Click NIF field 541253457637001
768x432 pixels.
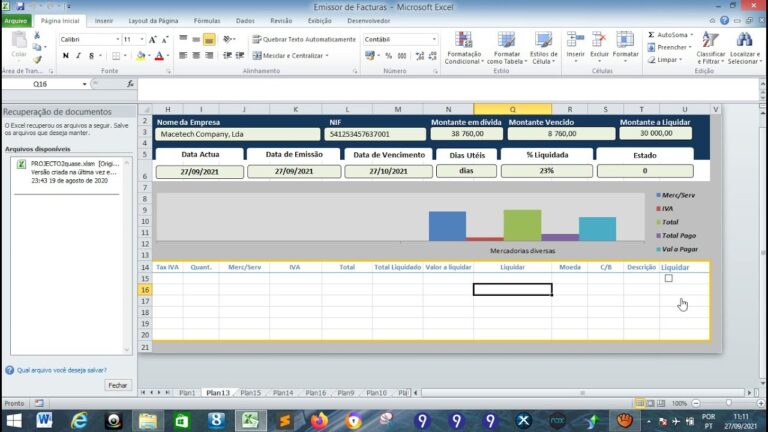point(375,134)
